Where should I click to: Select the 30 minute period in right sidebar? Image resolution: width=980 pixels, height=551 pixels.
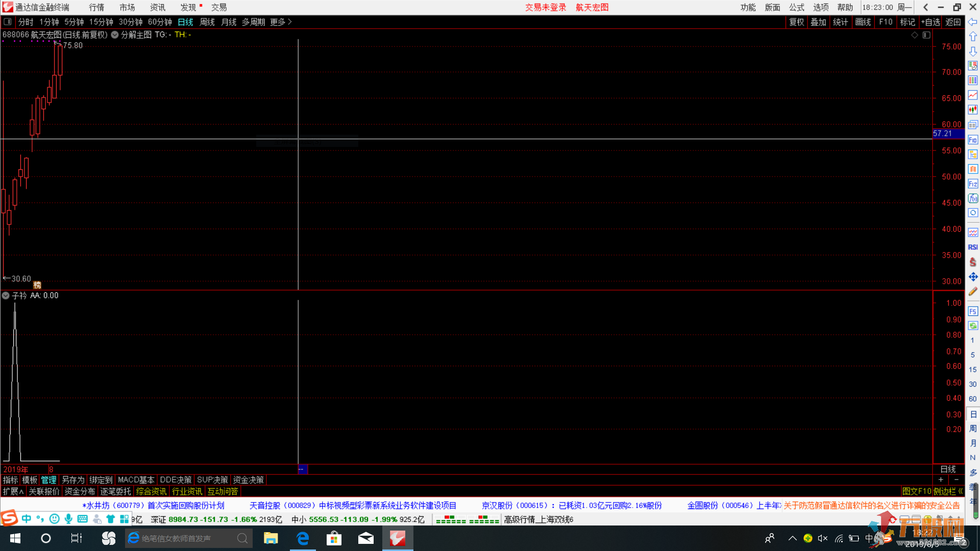click(973, 384)
